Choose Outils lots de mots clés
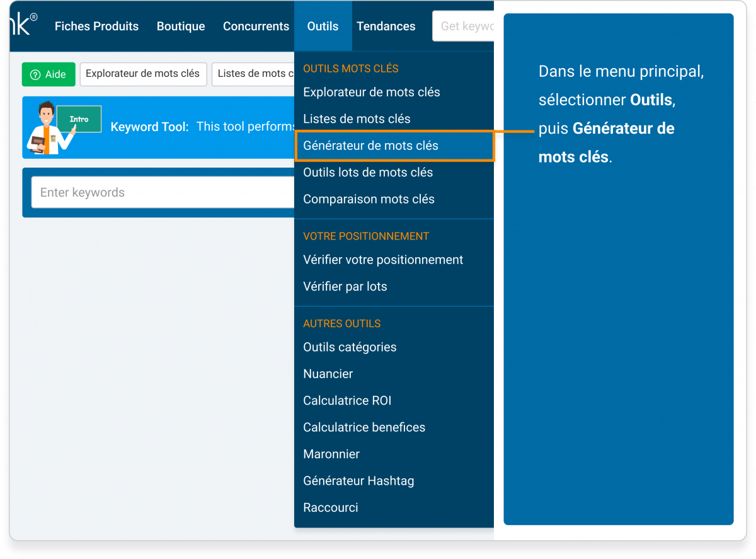 coord(368,172)
